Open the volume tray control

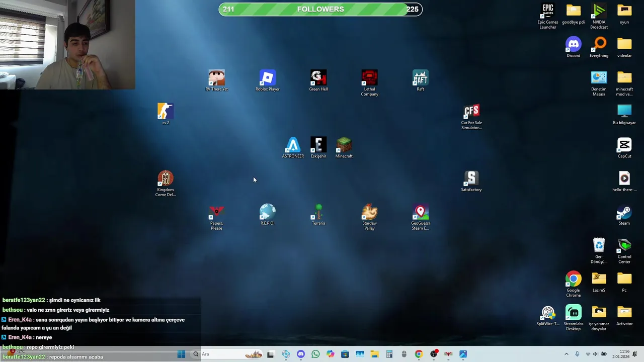(x=595, y=354)
